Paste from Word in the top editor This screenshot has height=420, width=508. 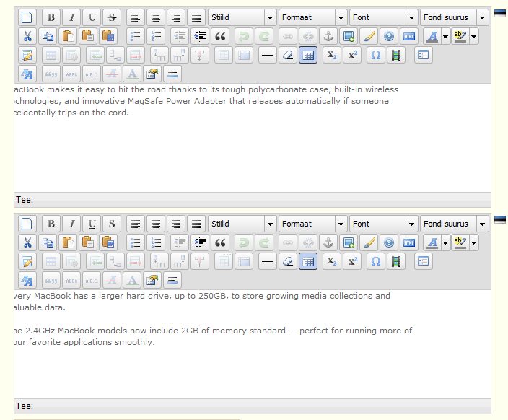108,36
